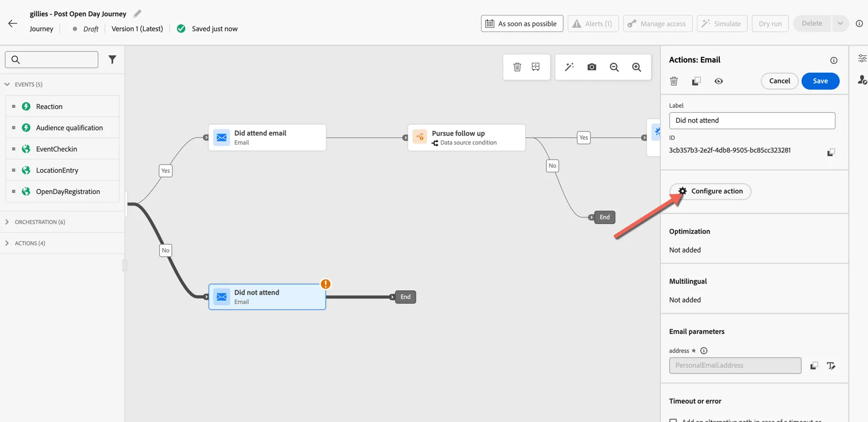Click the filter funnel icon in left palette
Screen dimensions: 868x422
pos(112,60)
